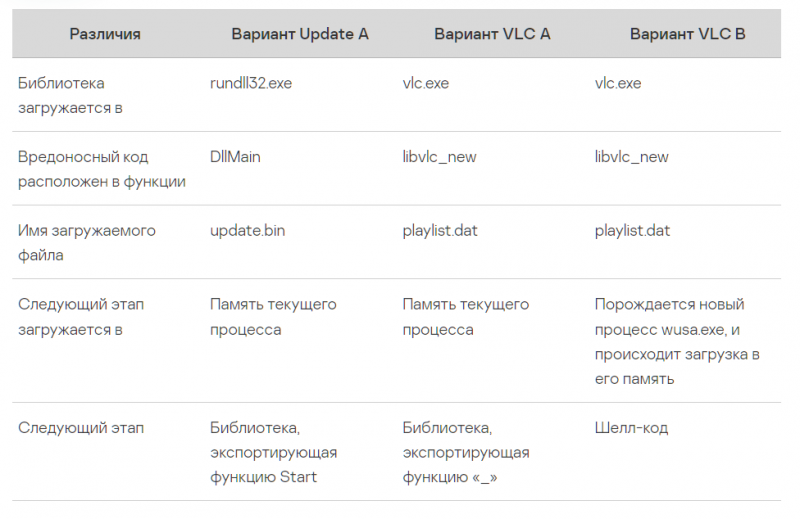Select "libvlc_new" in the VLC A column
Viewport: 800px width, 519px height.
439,157
